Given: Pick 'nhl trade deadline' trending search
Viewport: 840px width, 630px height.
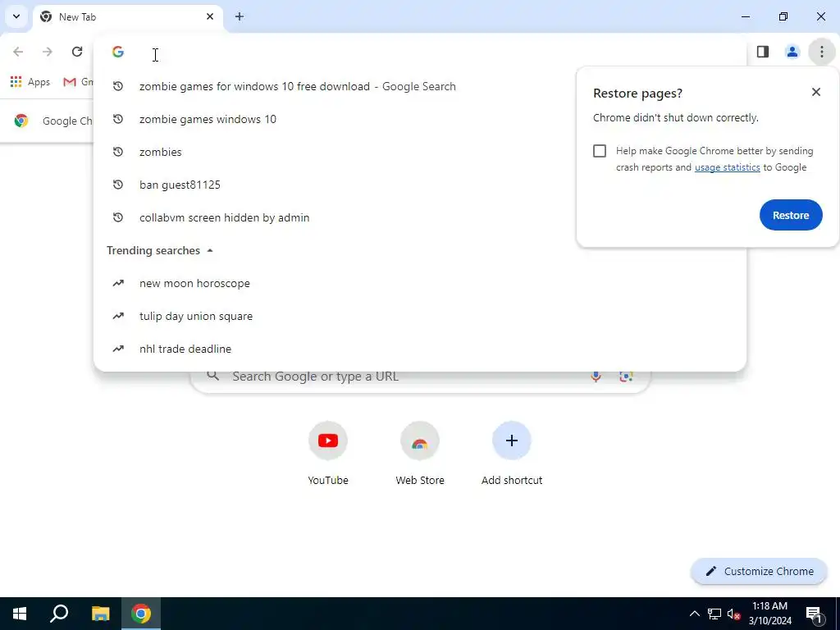Looking at the screenshot, I should (x=419, y=348).
